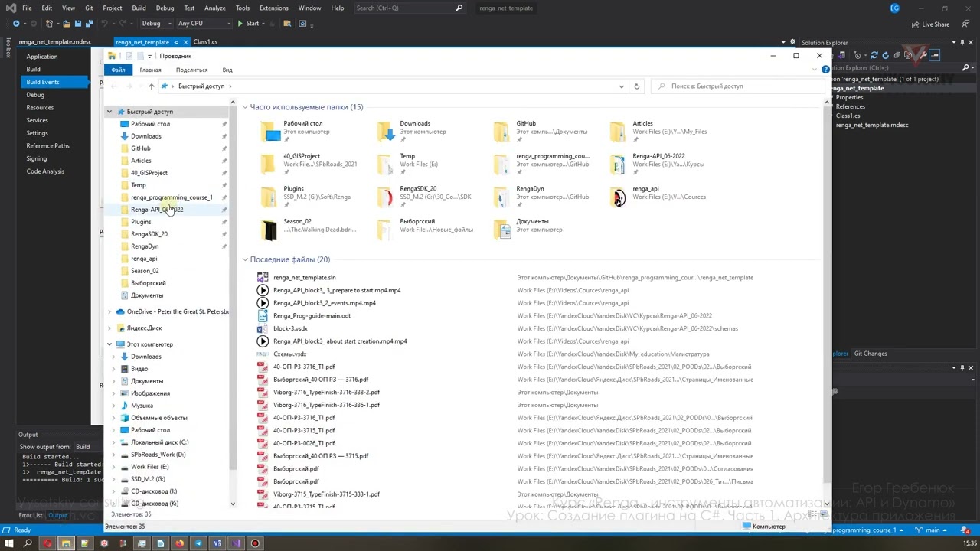
Task: Click the Preview Selected Items icon in Solution Explorer
Action: tap(935, 55)
